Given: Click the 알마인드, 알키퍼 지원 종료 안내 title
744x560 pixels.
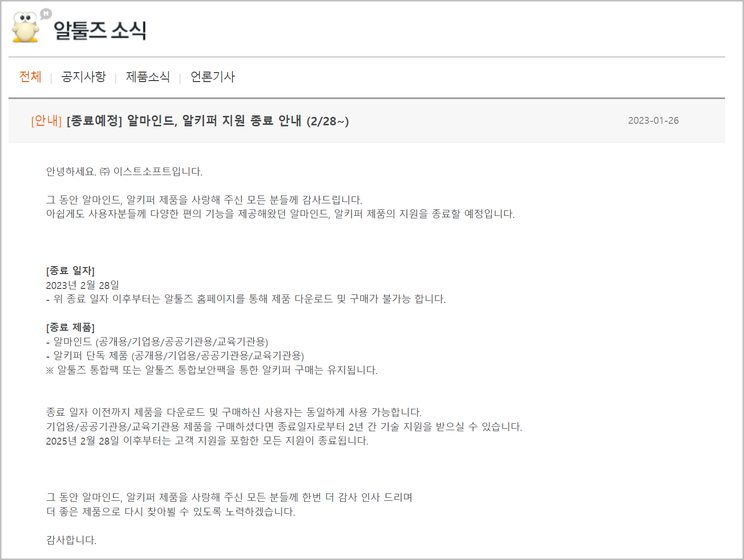Looking at the screenshot, I should pyautogui.click(x=208, y=121).
